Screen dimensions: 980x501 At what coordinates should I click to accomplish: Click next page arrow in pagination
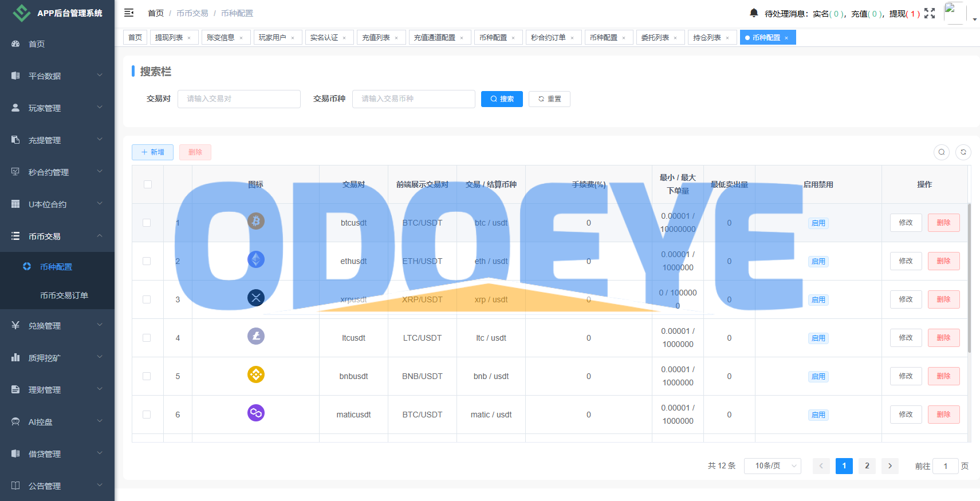click(890, 466)
